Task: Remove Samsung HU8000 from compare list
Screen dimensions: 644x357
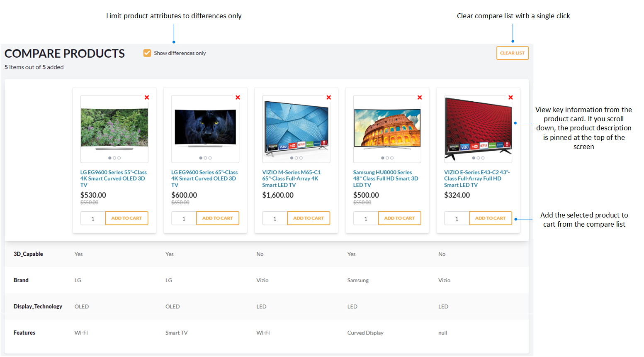Action: tap(420, 98)
